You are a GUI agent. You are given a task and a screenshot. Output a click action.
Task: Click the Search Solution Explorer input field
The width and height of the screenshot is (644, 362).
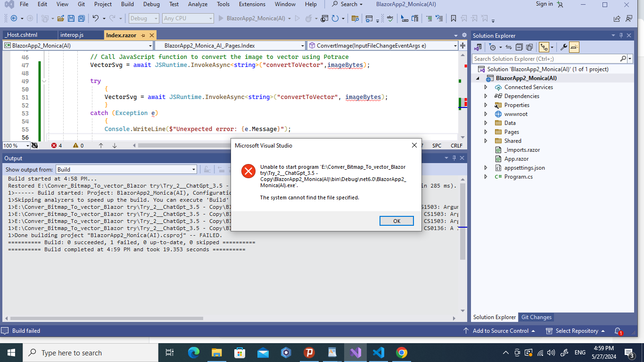[546, 58]
